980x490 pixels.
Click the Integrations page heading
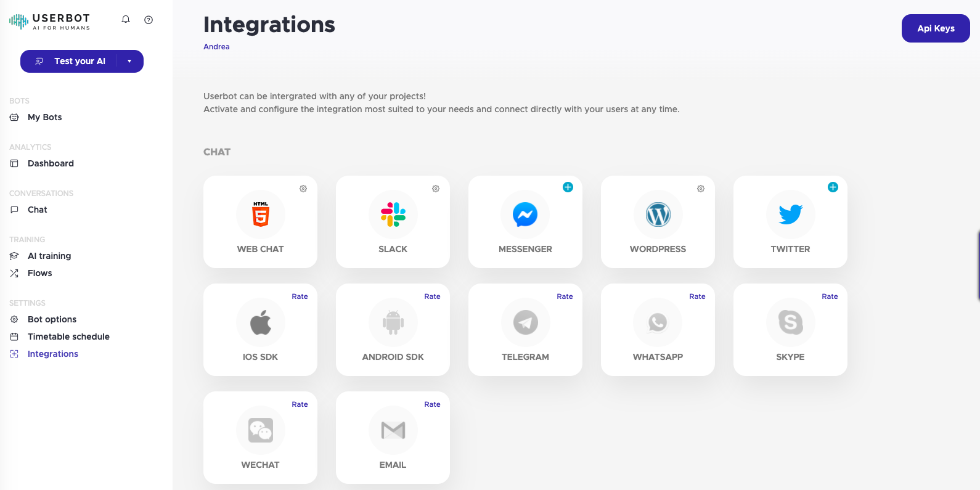coord(269,25)
